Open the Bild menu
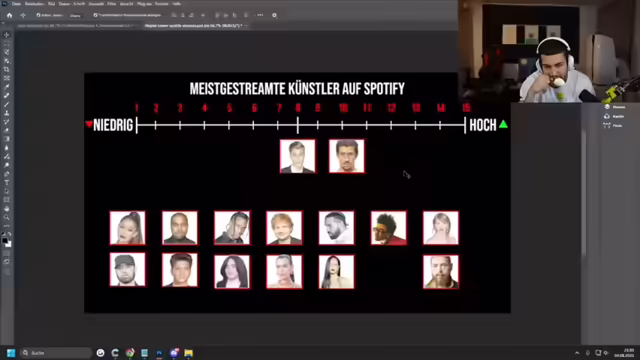 coord(51,4)
